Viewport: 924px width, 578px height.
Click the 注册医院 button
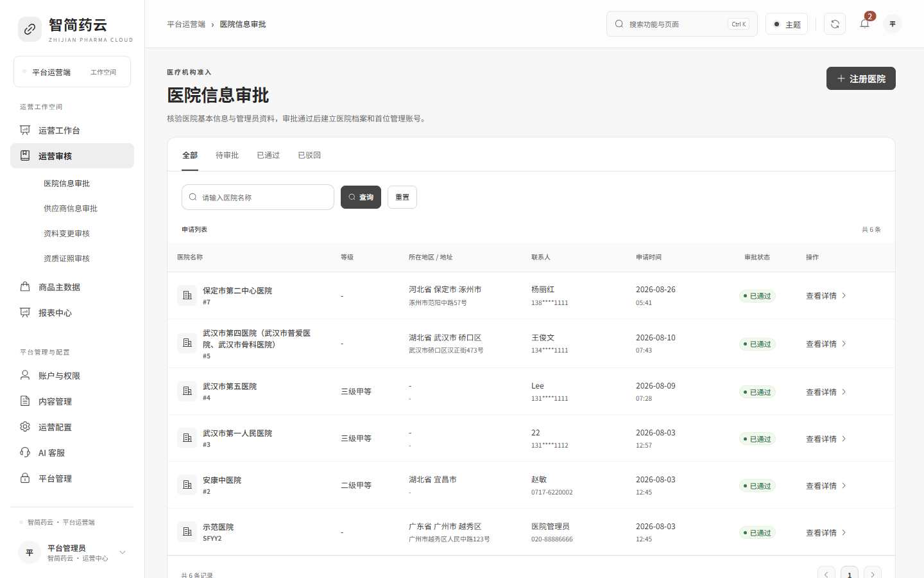click(x=861, y=78)
